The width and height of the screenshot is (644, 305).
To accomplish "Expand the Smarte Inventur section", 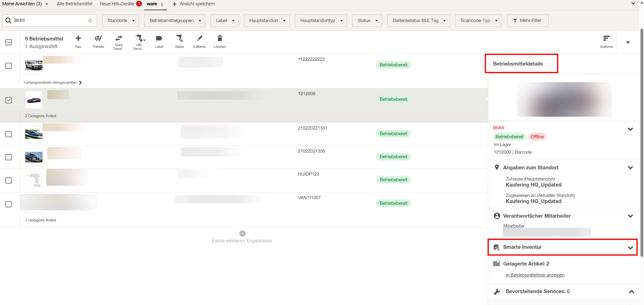I will pos(630,248).
